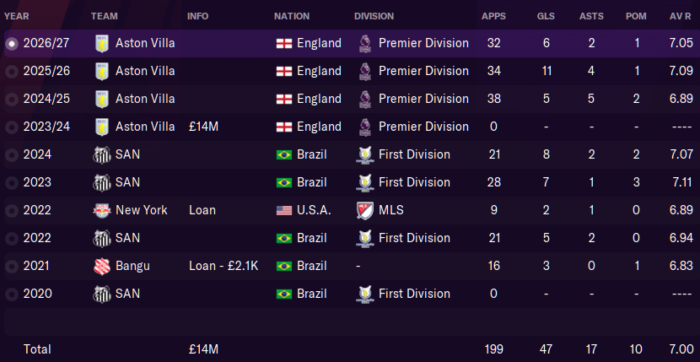Image resolution: width=700 pixels, height=362 pixels.
Task: Select the 2021 Bangu season radio button
Action: [x=12, y=266]
